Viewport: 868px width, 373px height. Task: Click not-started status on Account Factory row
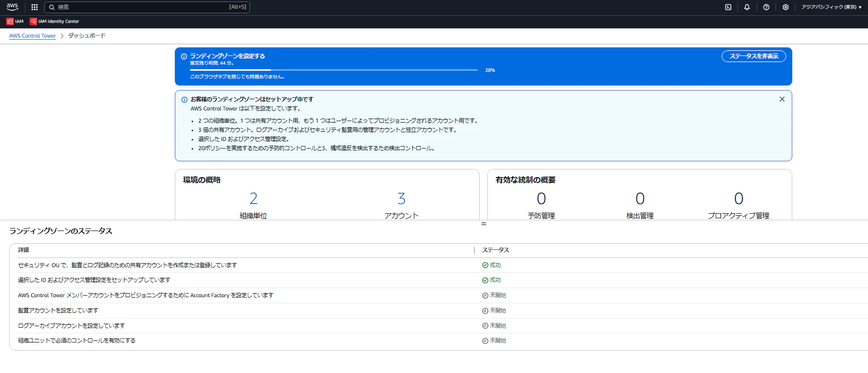coord(494,295)
